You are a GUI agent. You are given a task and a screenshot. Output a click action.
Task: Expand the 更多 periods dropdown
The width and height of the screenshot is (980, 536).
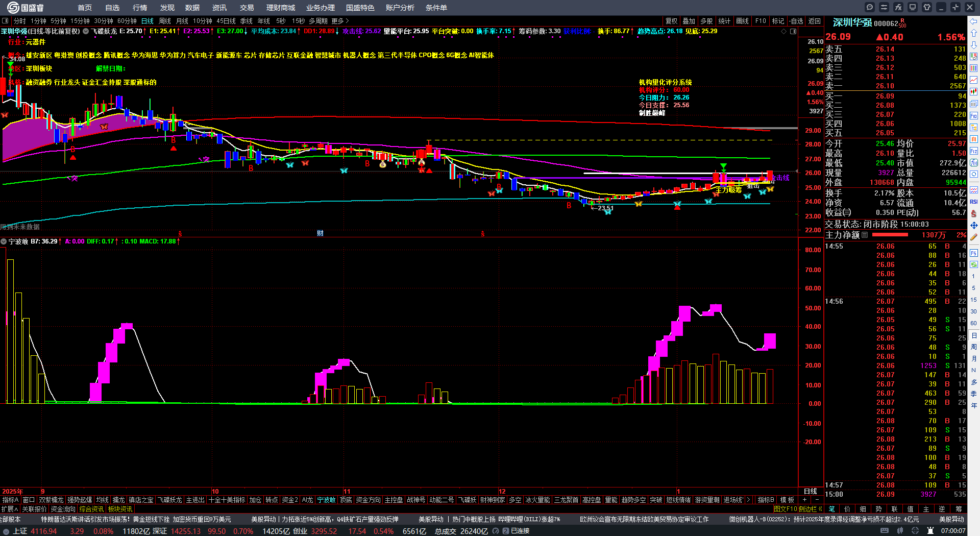point(340,21)
